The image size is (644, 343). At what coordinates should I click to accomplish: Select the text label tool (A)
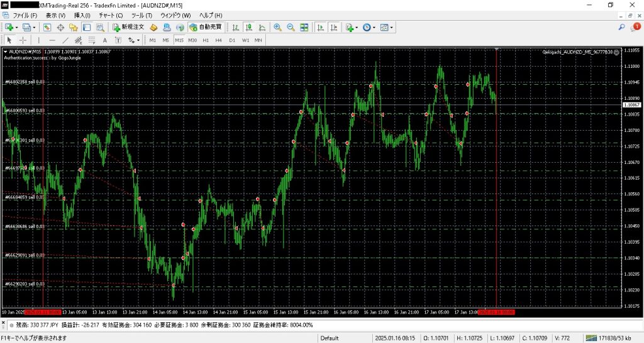click(105, 40)
